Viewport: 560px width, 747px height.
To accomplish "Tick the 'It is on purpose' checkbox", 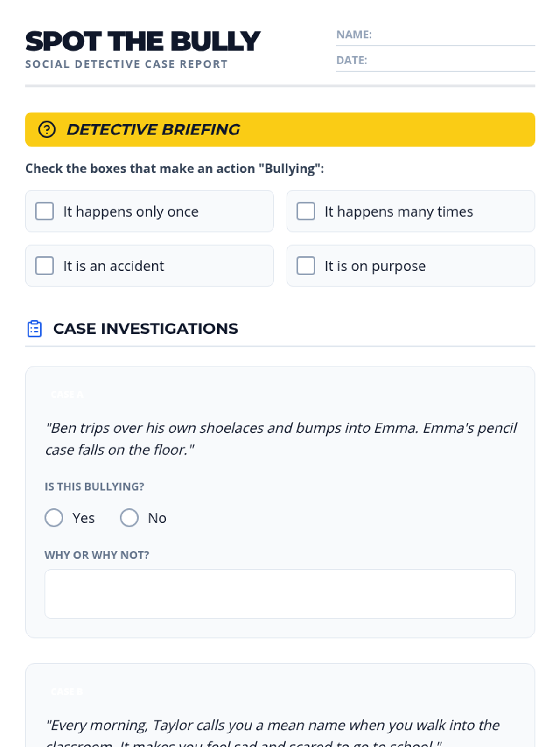I will (x=306, y=266).
